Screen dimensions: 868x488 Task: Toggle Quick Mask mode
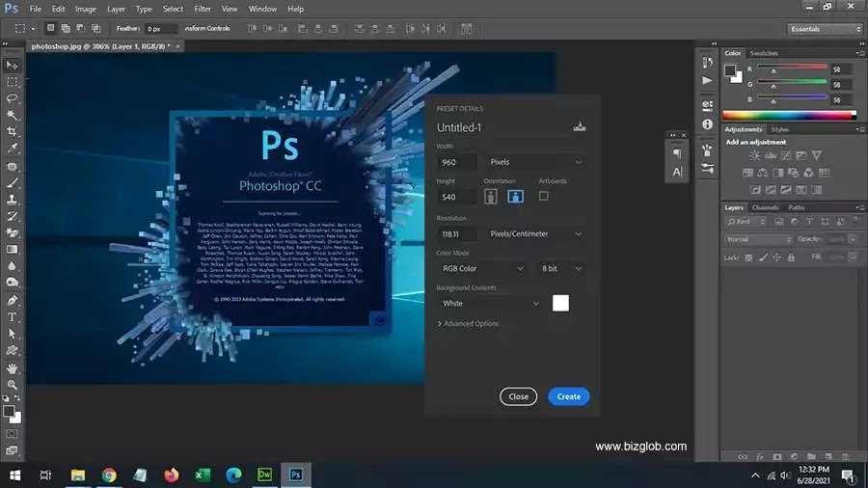(x=12, y=434)
